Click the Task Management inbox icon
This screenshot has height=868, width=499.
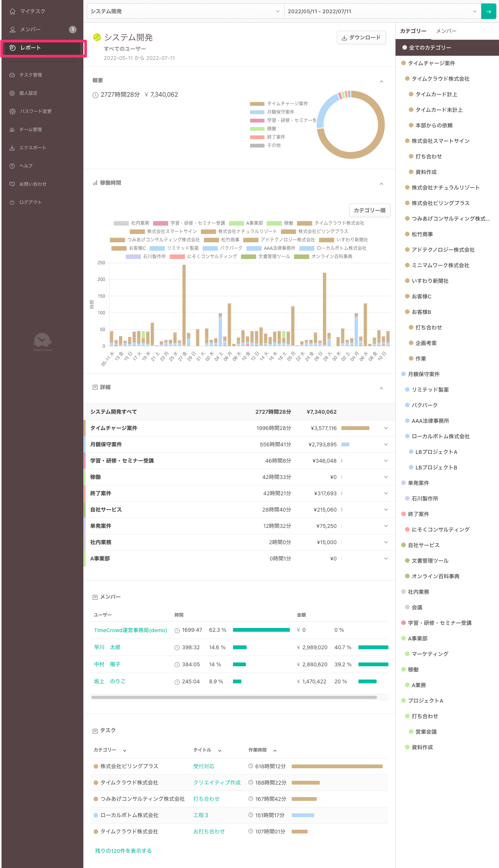12,75
